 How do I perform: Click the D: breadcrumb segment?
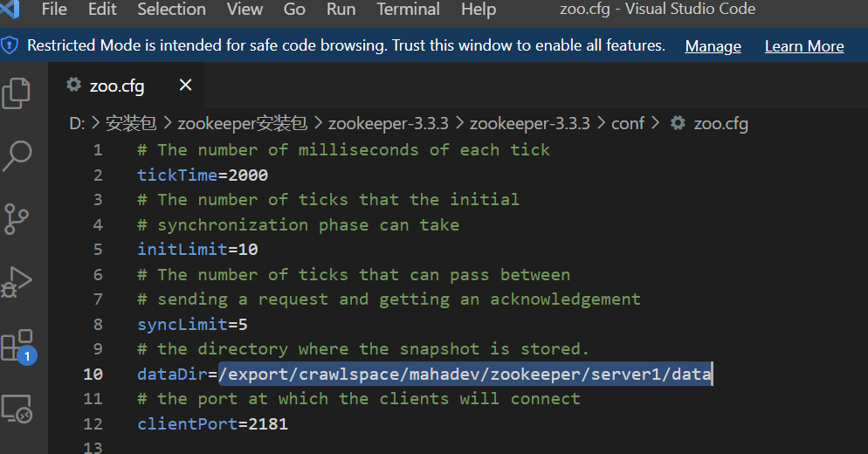(77, 123)
